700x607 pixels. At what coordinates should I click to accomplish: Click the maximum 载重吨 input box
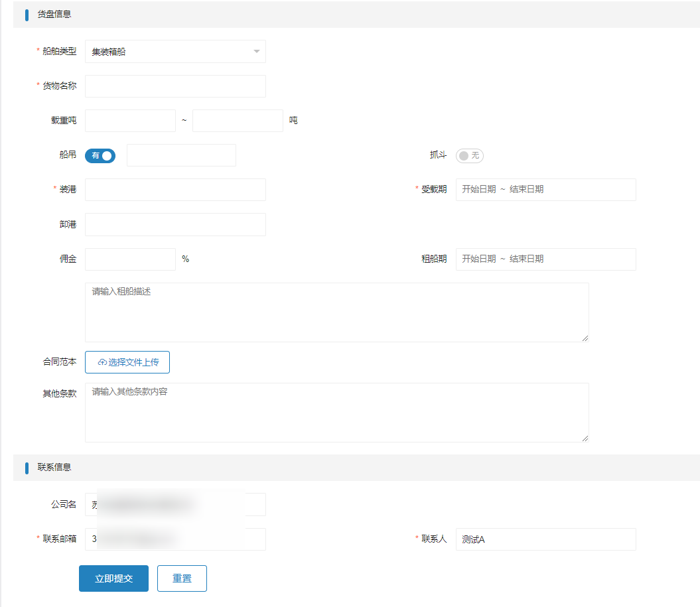point(238,121)
